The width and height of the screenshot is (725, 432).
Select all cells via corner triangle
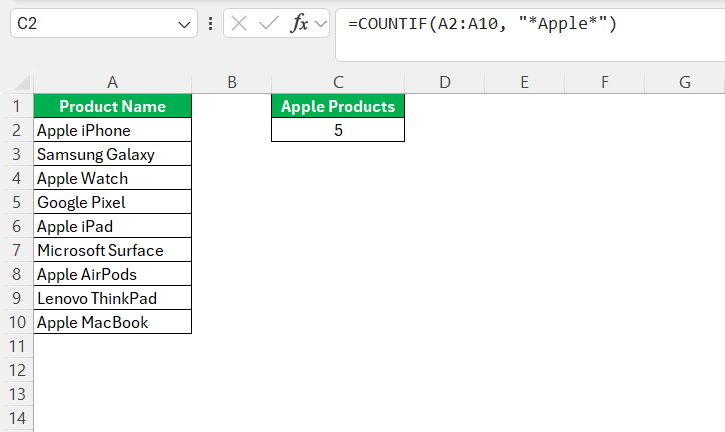[22, 83]
